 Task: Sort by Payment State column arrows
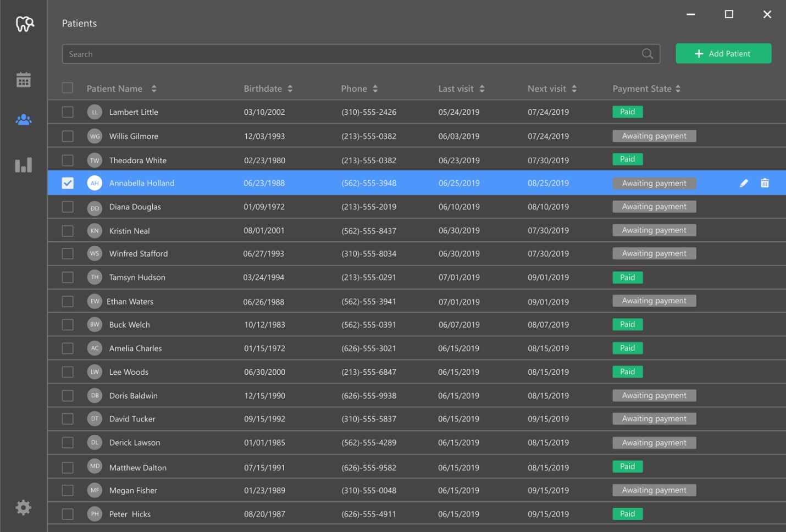point(678,88)
